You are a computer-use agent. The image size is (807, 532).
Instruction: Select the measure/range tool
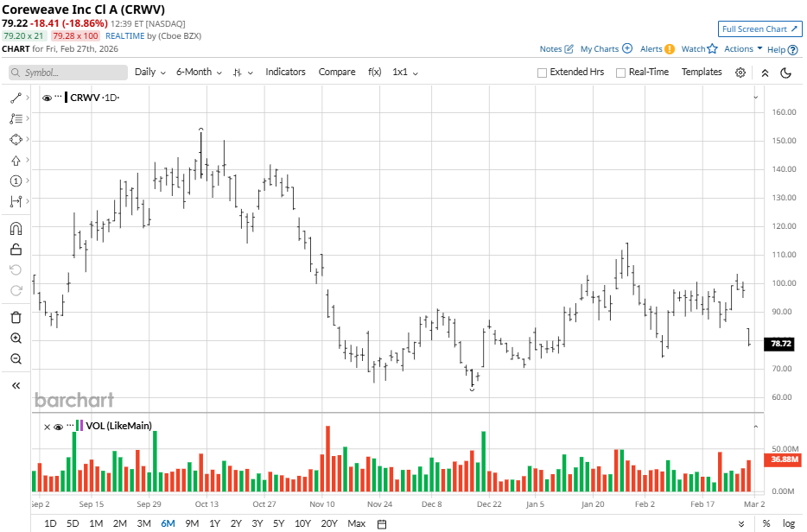pos(16,201)
